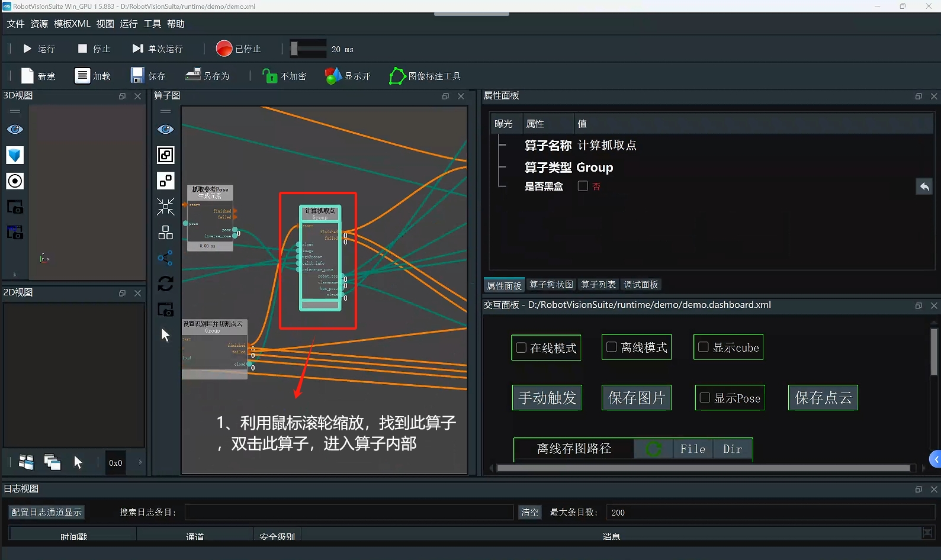Toggle the eye icon in 算子图 sidebar
941x560 pixels.
pos(165,129)
